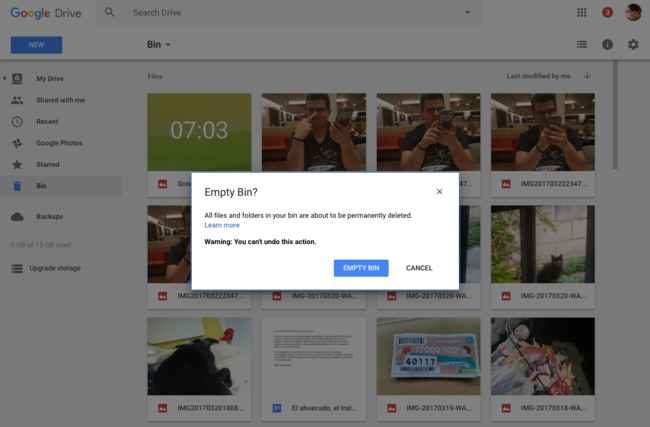Open the Last modified by me sort option
650x427 pixels.
538,76
